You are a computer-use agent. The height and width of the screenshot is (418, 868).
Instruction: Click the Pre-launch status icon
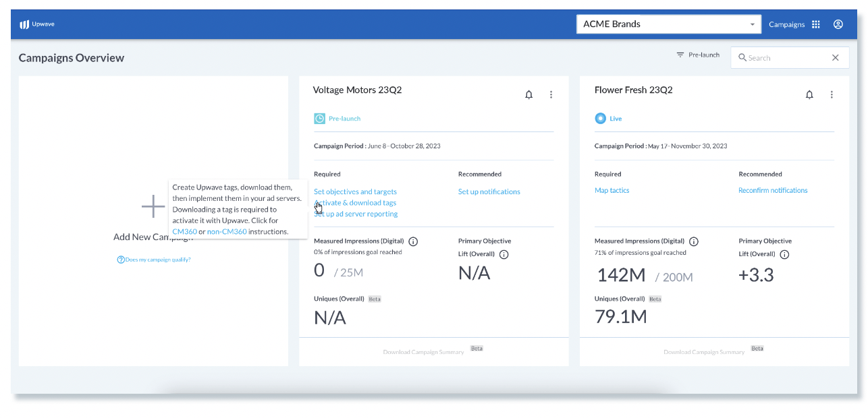coord(320,119)
